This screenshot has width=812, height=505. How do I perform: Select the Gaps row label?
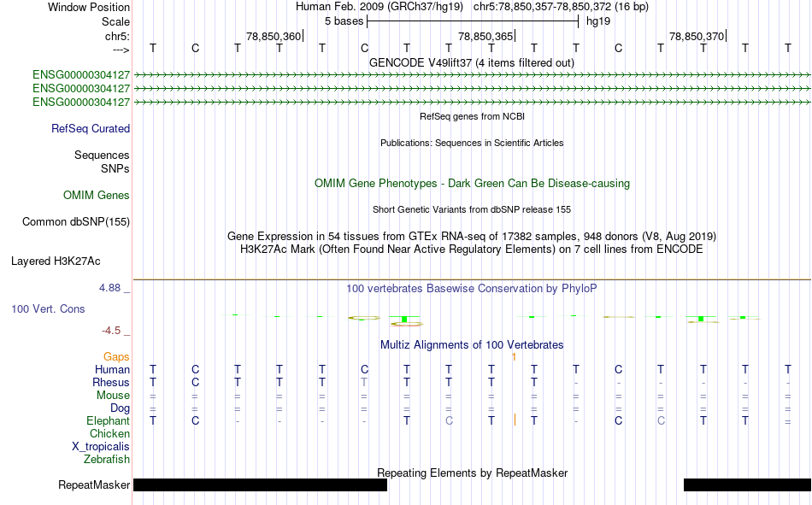pos(116,356)
